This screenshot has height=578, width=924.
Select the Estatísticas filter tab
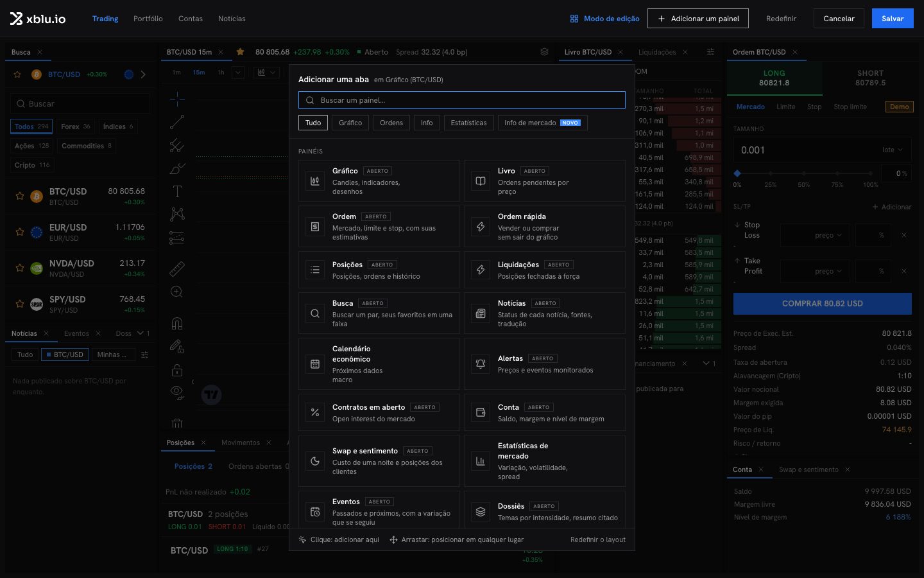(x=468, y=123)
